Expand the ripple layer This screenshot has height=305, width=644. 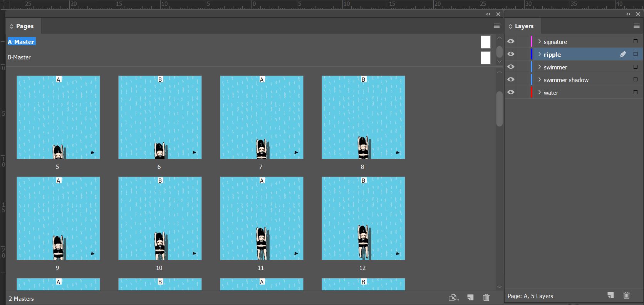[539, 54]
